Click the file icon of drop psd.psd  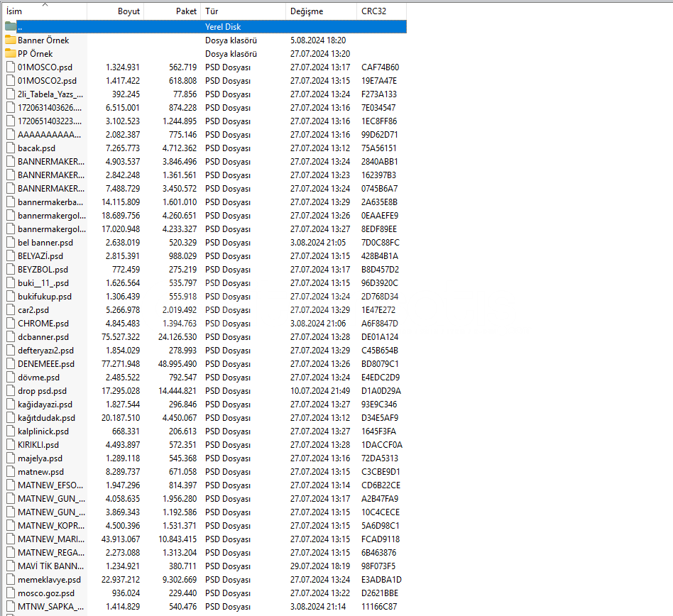[x=11, y=391]
